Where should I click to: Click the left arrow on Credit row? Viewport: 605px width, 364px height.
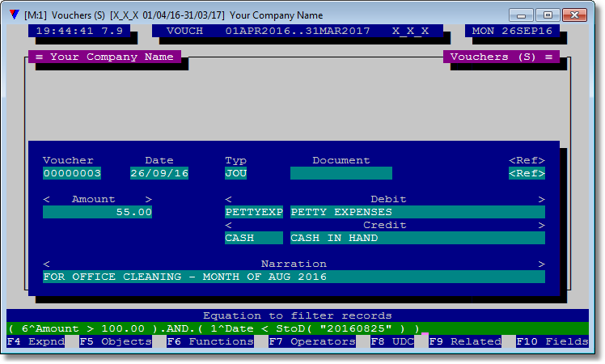[x=228, y=225]
